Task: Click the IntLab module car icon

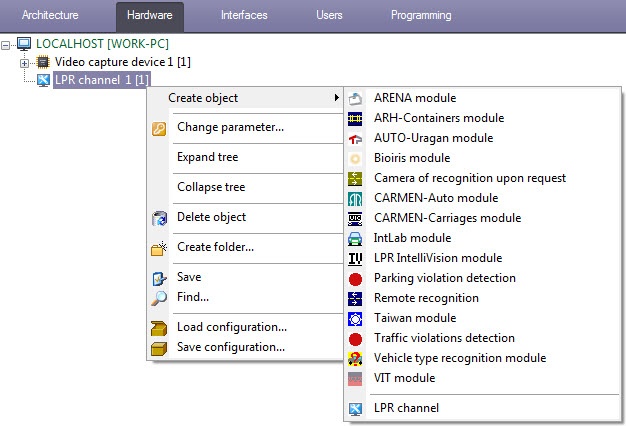Action: [x=355, y=238]
